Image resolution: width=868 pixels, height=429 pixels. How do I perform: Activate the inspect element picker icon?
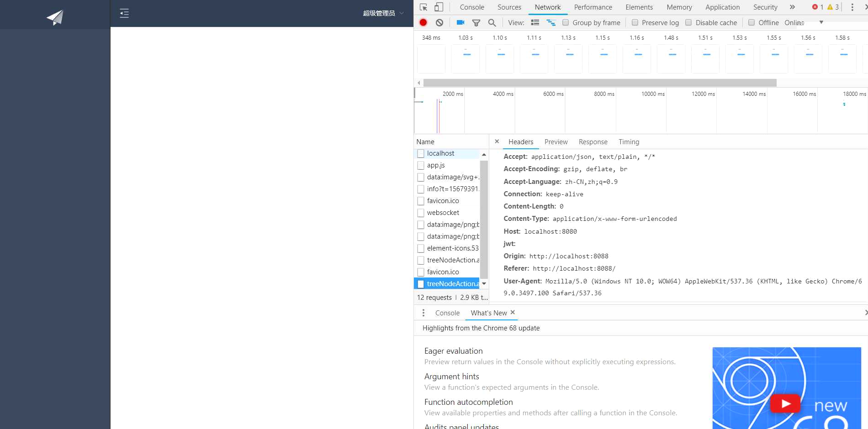pos(423,7)
